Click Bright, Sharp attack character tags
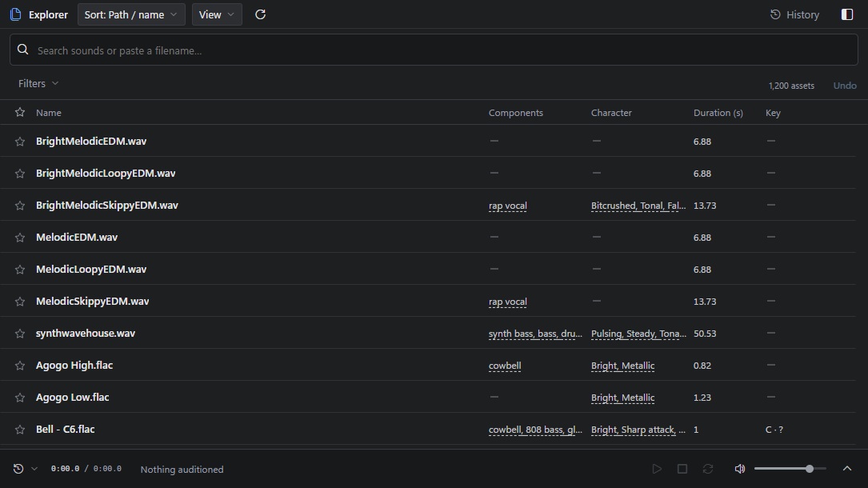 638,430
